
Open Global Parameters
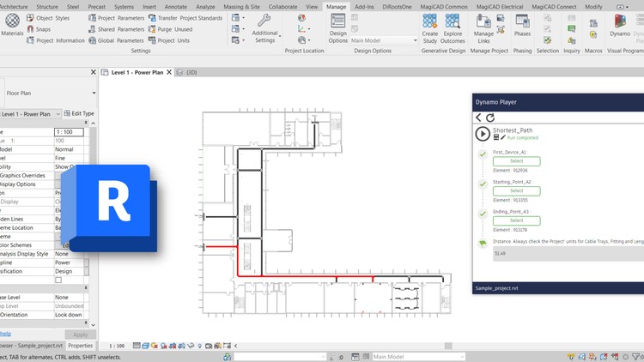116,40
